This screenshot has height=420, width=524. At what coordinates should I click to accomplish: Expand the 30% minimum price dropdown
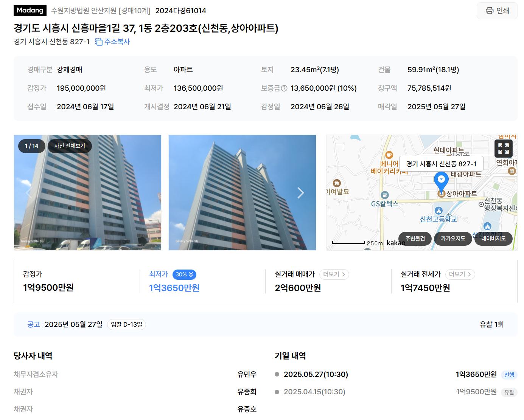(184, 274)
